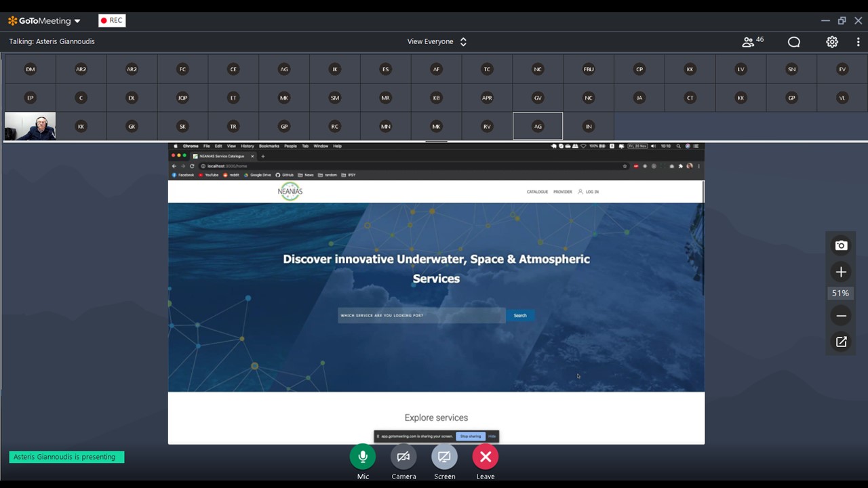This screenshot has width=868, height=488.
Task: Select participant tile FBU
Action: click(589, 69)
